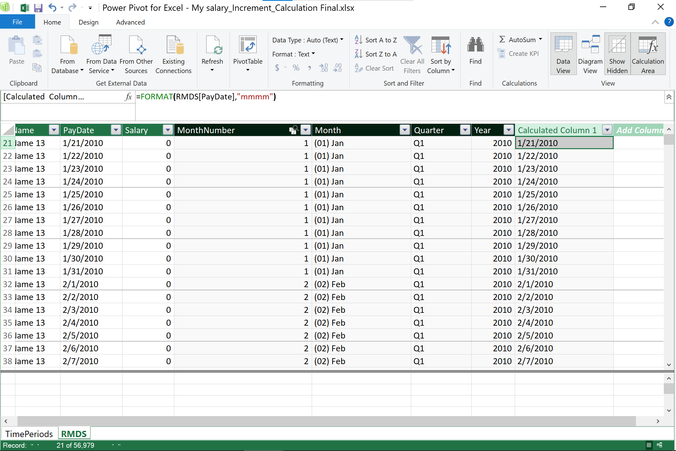Screen dimensions: 676x451
Task: Click the Redo arrow icon
Action: point(72,7)
